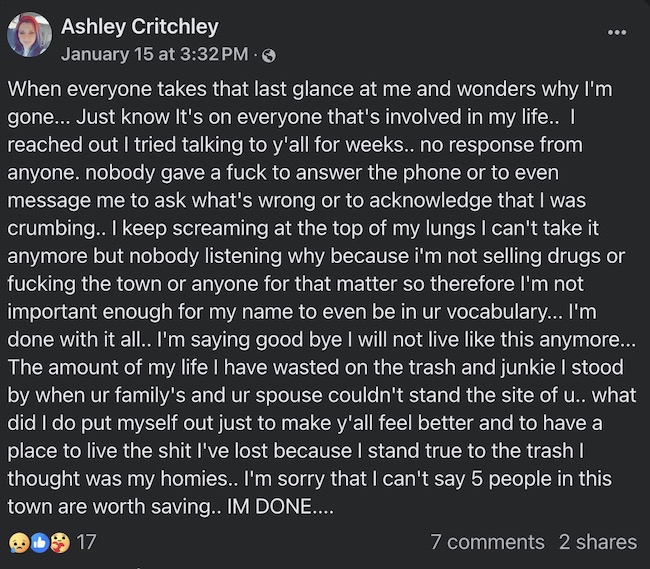Click the sad face reaction emoji
Viewport: 650px width, 569px height.
point(17,542)
